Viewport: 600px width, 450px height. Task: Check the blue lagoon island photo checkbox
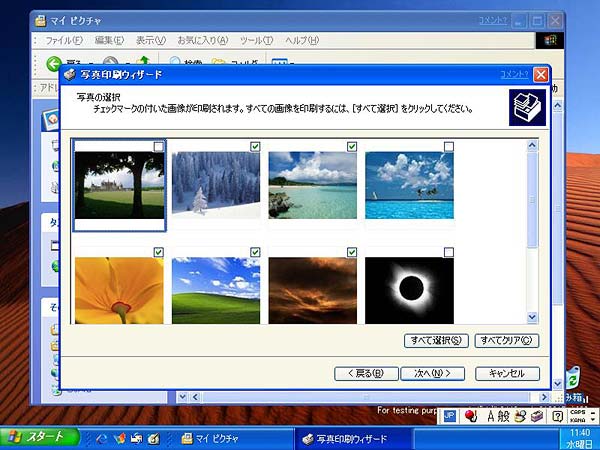pyautogui.click(x=449, y=147)
